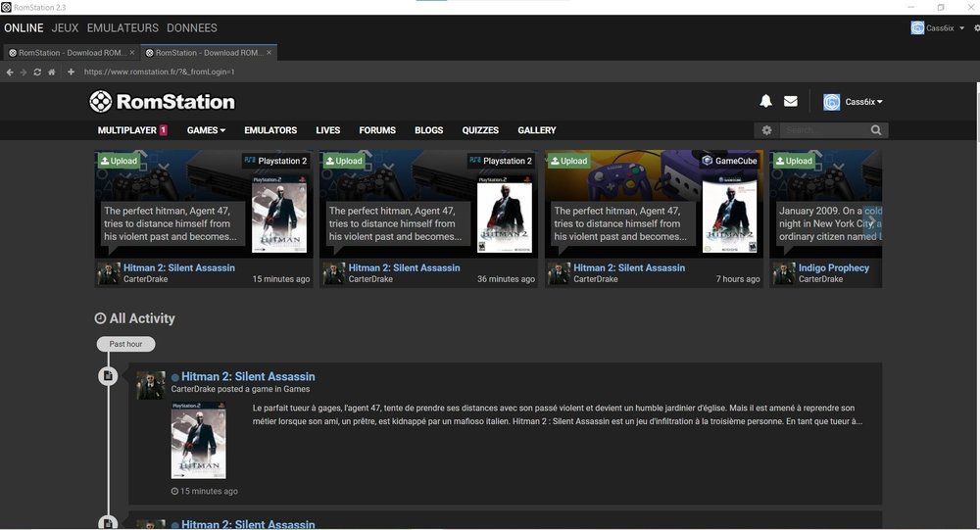Image resolution: width=980 pixels, height=530 pixels.
Task: Expand the GAMES dropdown menu
Action: (x=206, y=130)
